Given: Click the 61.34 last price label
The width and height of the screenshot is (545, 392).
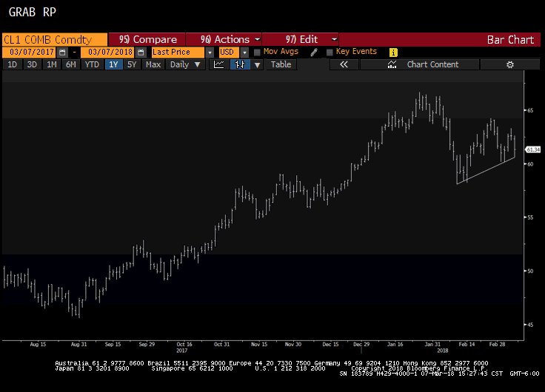Looking at the screenshot, I should click(x=533, y=149).
